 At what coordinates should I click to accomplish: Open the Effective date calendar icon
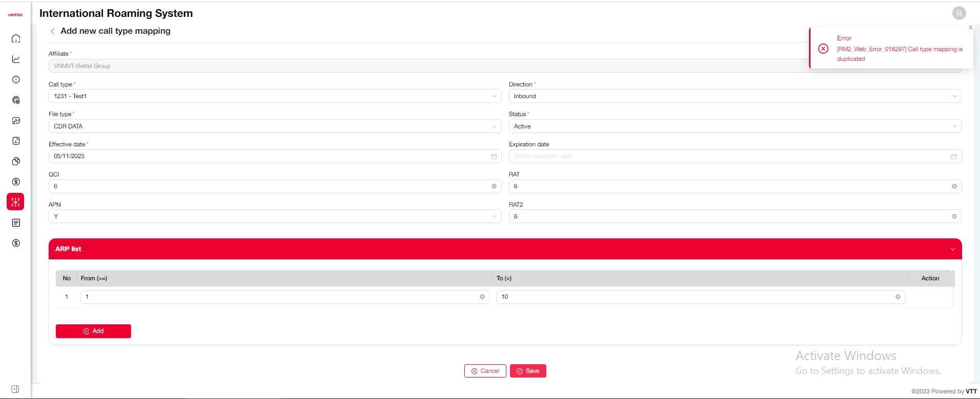coord(494,157)
